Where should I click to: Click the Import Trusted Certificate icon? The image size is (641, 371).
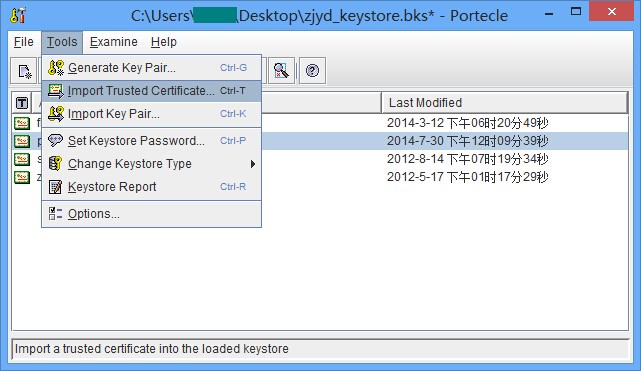pos(56,91)
